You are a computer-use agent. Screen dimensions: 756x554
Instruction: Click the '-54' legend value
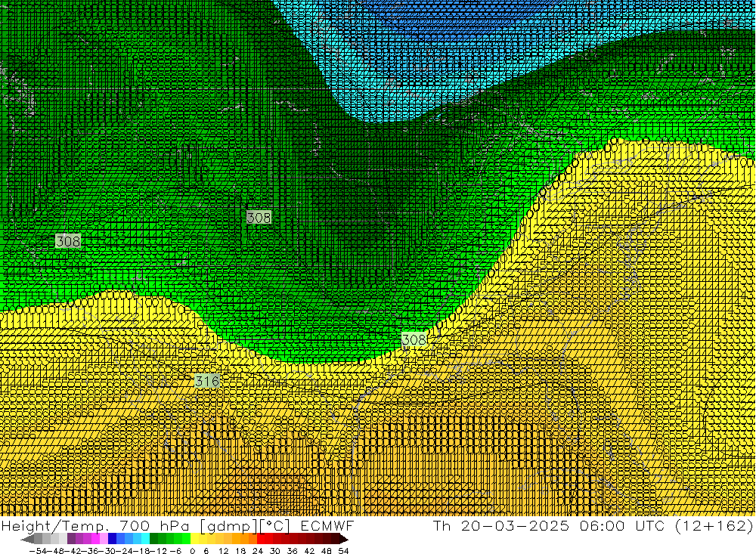[36, 551]
